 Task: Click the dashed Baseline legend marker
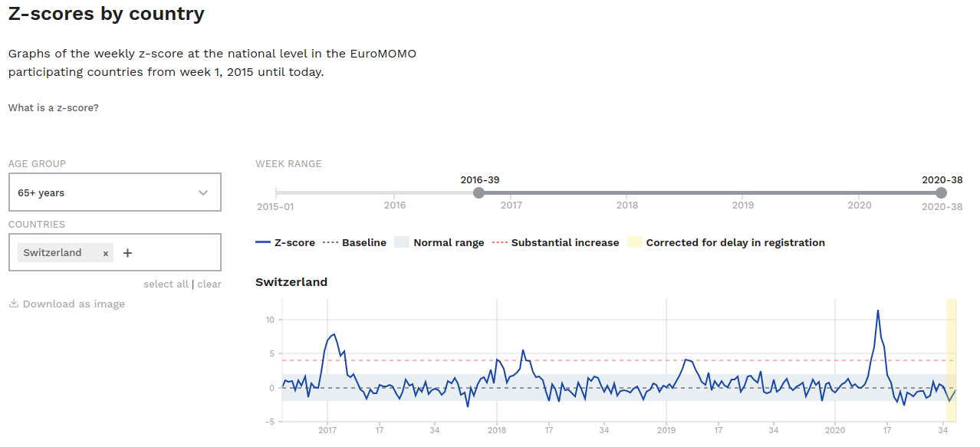(x=331, y=242)
